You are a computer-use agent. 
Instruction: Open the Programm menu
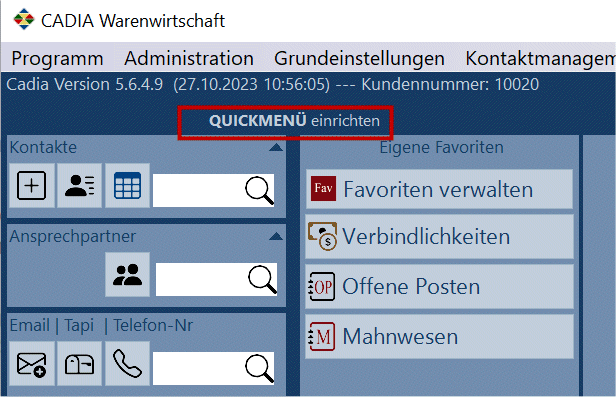click(x=57, y=59)
